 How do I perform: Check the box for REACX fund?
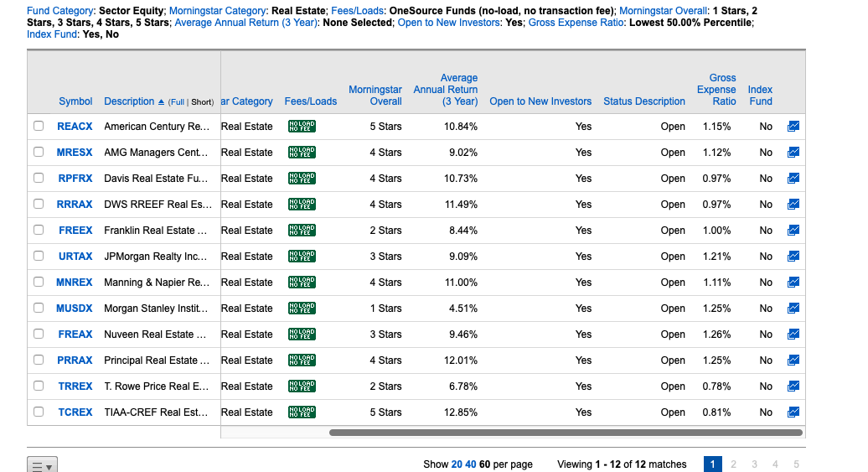39,126
